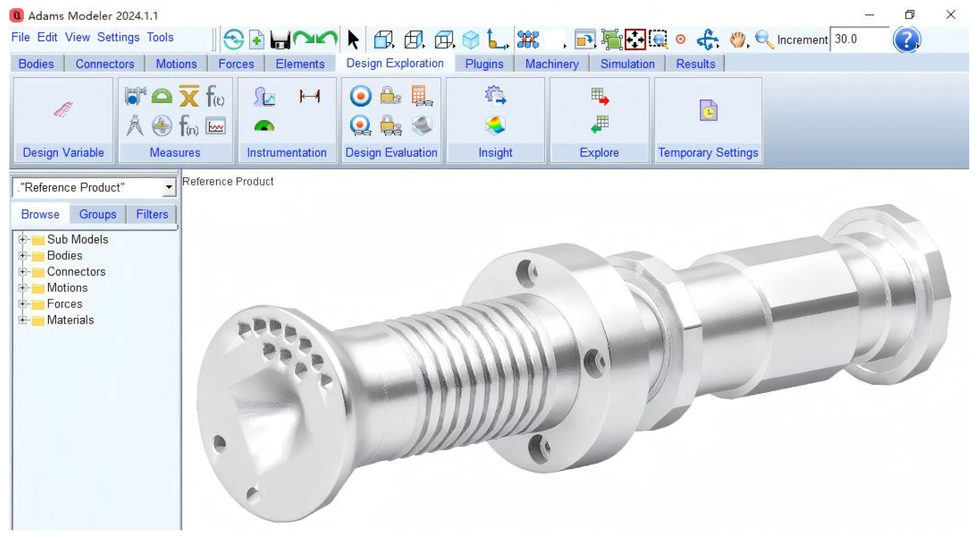Open the Settings menu
The width and height of the screenshot is (980, 540).
point(118,37)
